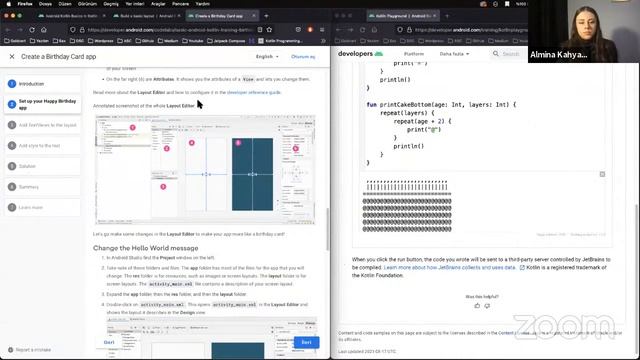The height and width of the screenshot is (360, 640).
Task: Open the Kotlin Programming bookmark
Action: point(280,41)
